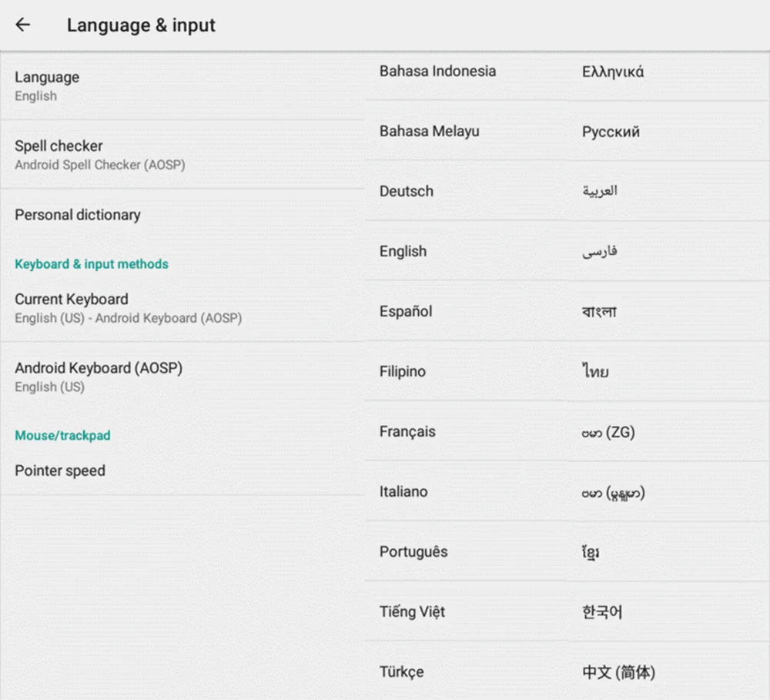The height and width of the screenshot is (700, 770).
Task: Choose Filipino language
Action: tap(402, 371)
